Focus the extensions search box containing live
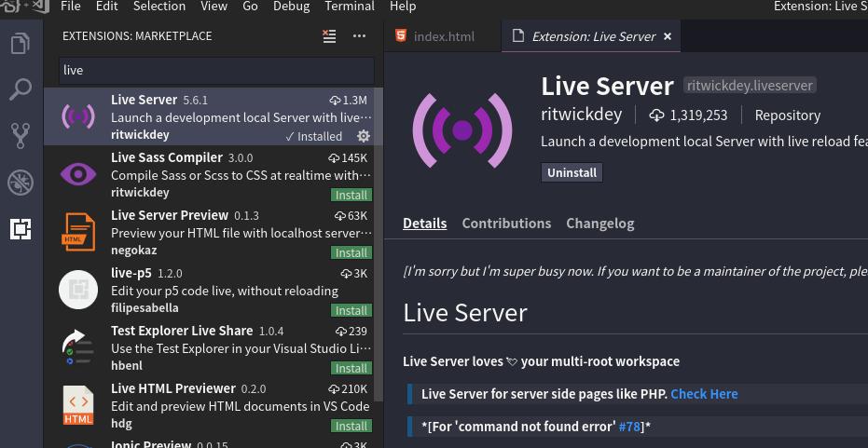The image size is (868, 448). (216, 70)
